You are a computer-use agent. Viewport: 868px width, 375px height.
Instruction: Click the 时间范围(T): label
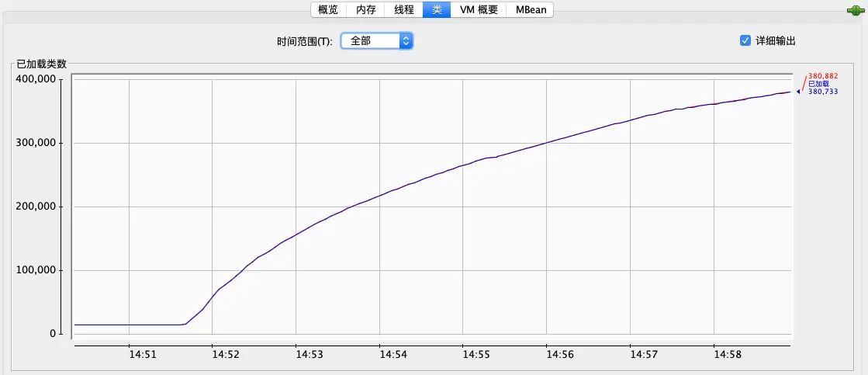click(x=305, y=42)
